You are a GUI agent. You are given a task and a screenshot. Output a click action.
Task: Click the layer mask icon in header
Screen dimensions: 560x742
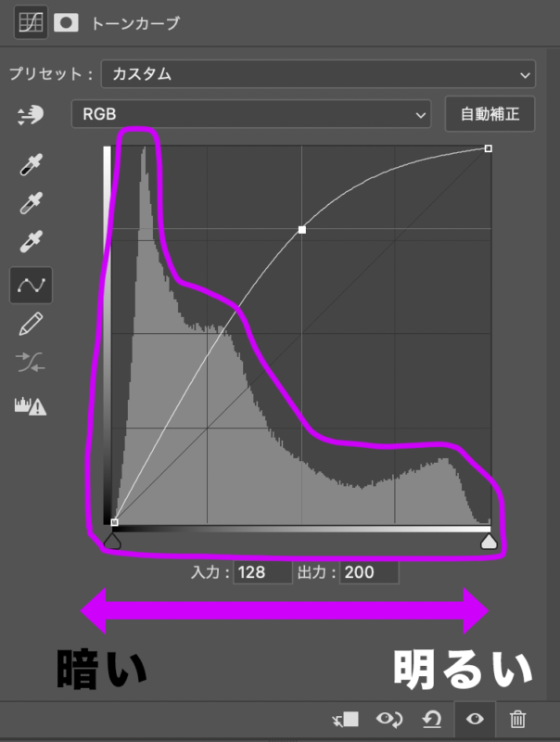(66, 22)
